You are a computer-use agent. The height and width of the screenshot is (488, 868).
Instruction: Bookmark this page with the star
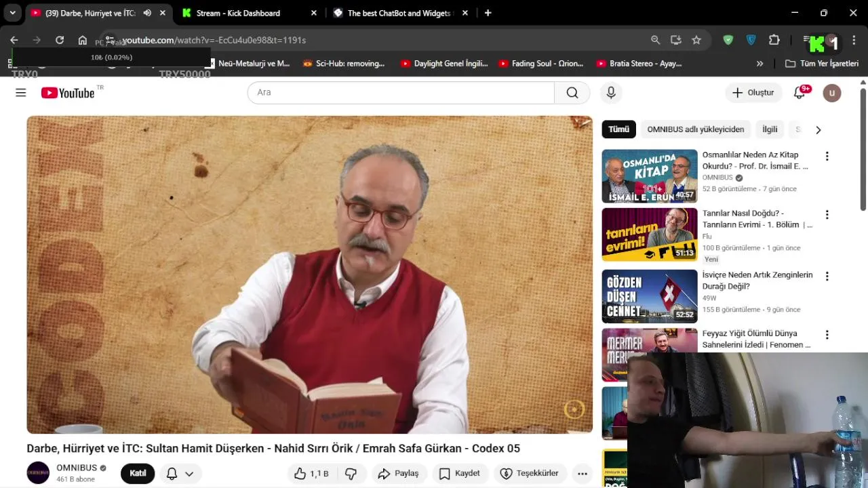(696, 40)
